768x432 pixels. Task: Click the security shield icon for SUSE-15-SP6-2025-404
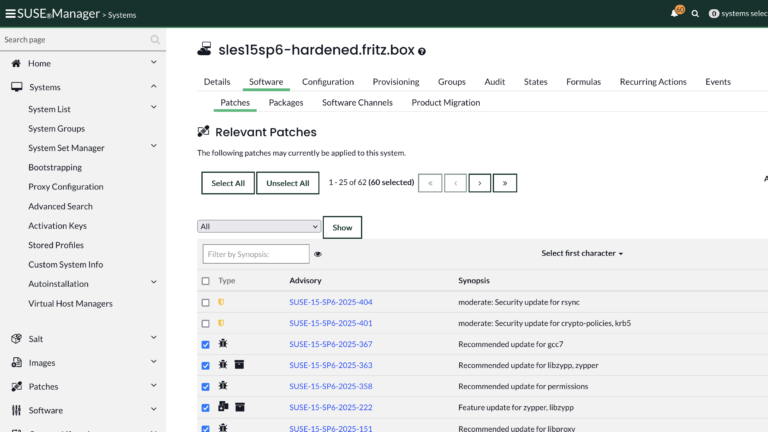coord(222,302)
